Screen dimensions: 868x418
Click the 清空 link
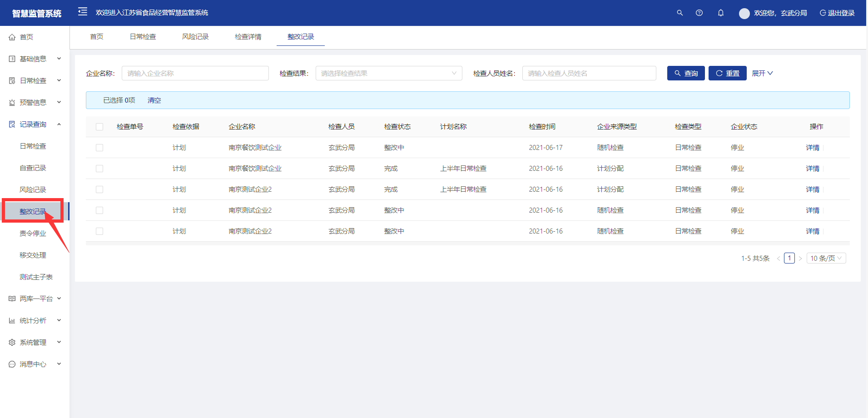[154, 100]
